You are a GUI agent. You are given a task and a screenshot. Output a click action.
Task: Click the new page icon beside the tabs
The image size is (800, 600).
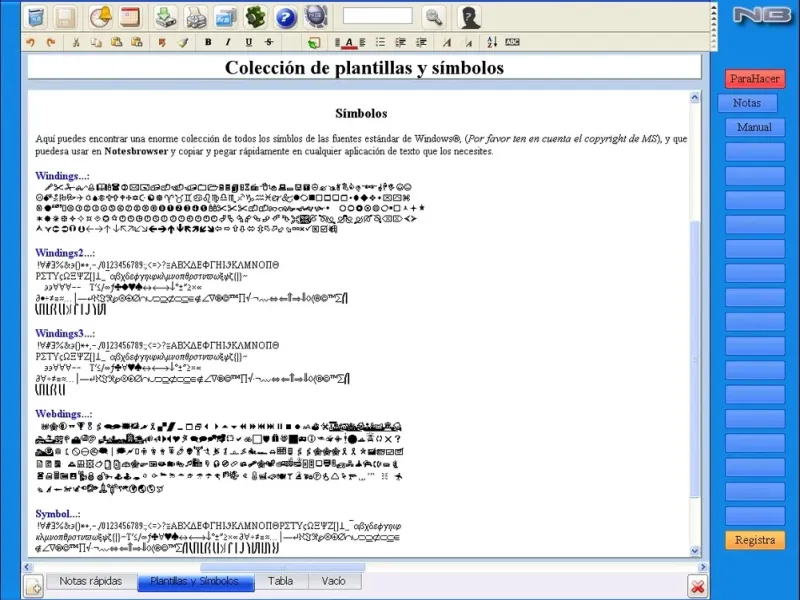[34, 586]
